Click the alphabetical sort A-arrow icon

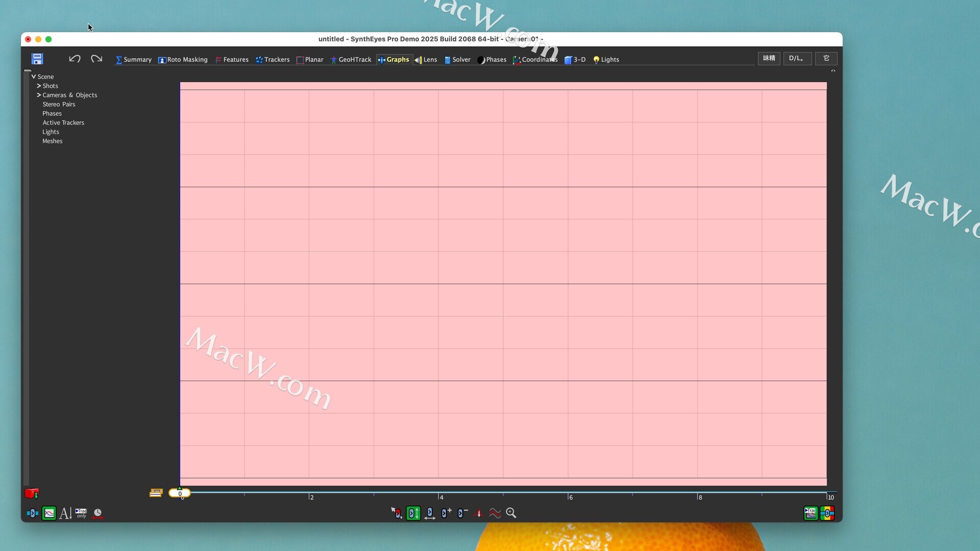tap(65, 513)
